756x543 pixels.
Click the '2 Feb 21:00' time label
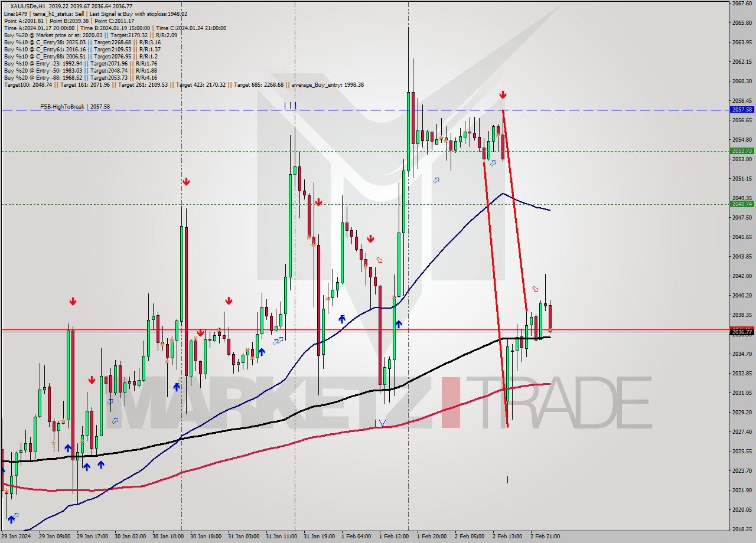pyautogui.click(x=545, y=537)
